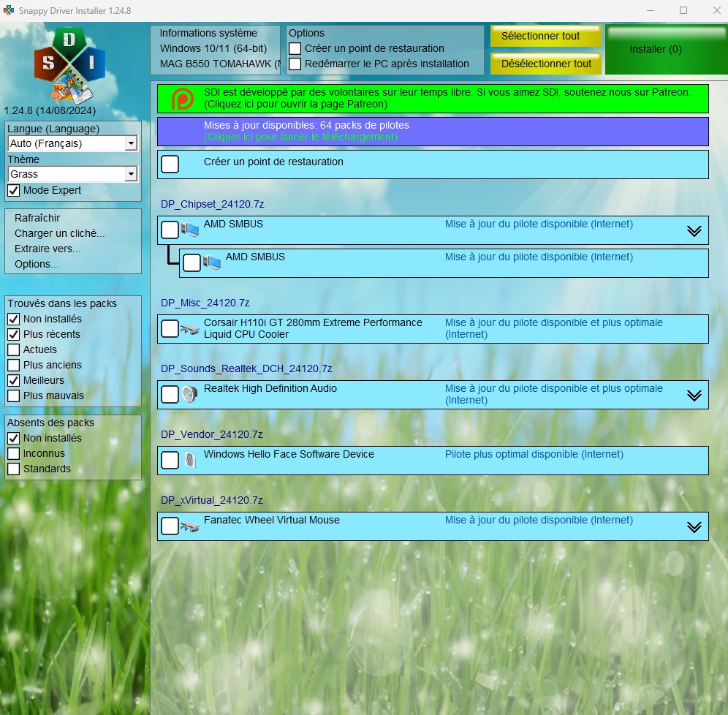Click the fingerprint icon beside Windows Hello Face

pos(190,460)
